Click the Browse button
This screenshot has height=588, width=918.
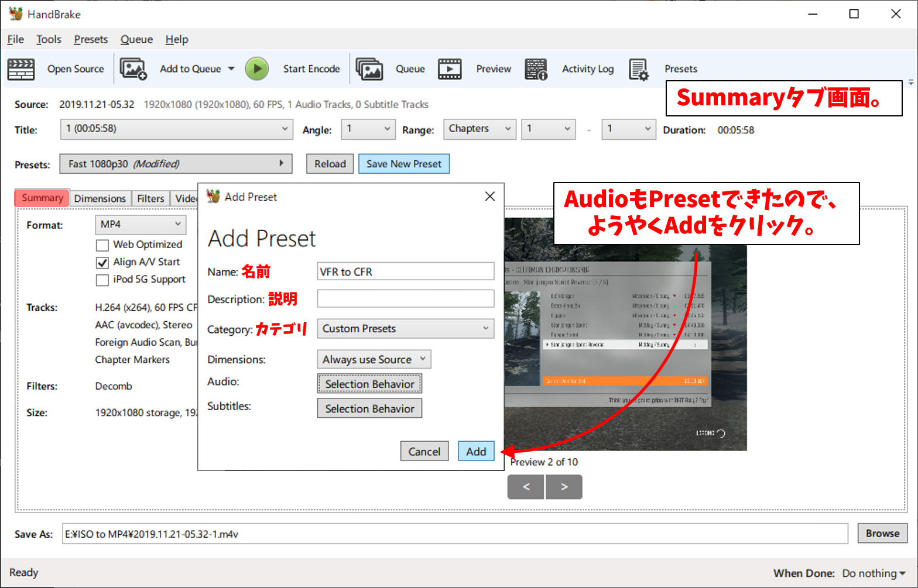(882, 533)
